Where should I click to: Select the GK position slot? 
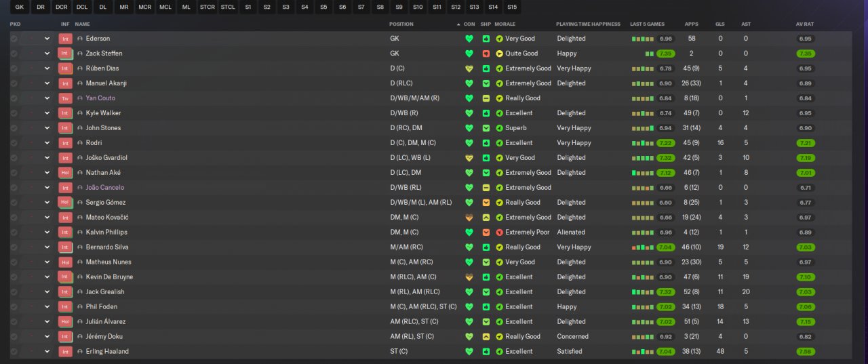[x=19, y=7]
